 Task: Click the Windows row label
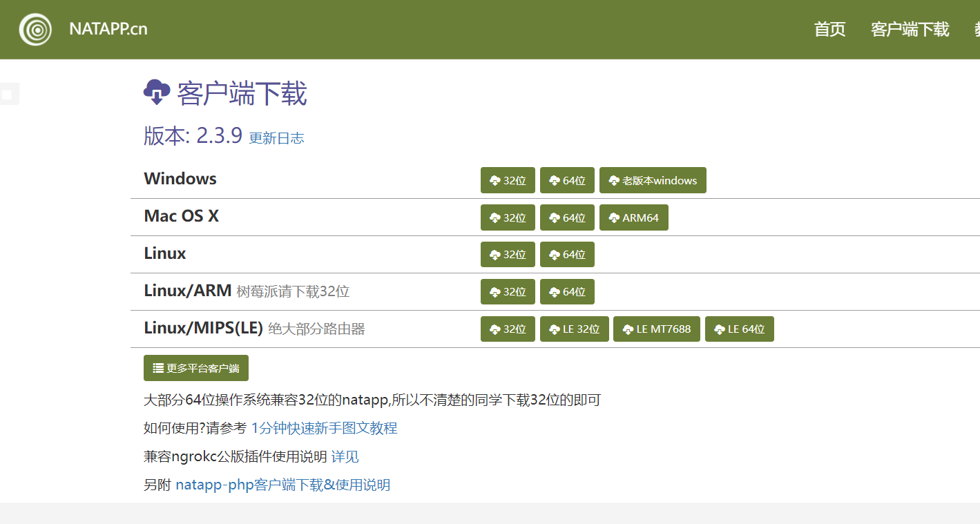(180, 179)
